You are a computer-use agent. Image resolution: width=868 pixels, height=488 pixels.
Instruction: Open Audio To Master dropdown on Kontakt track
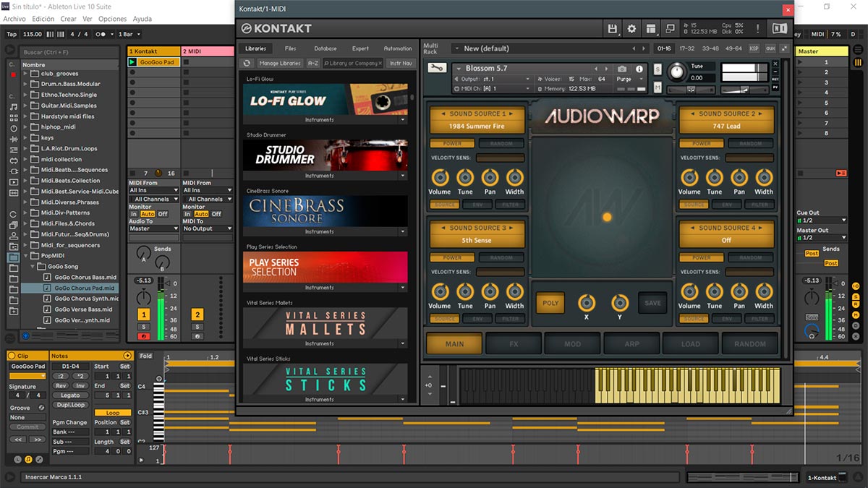point(153,228)
